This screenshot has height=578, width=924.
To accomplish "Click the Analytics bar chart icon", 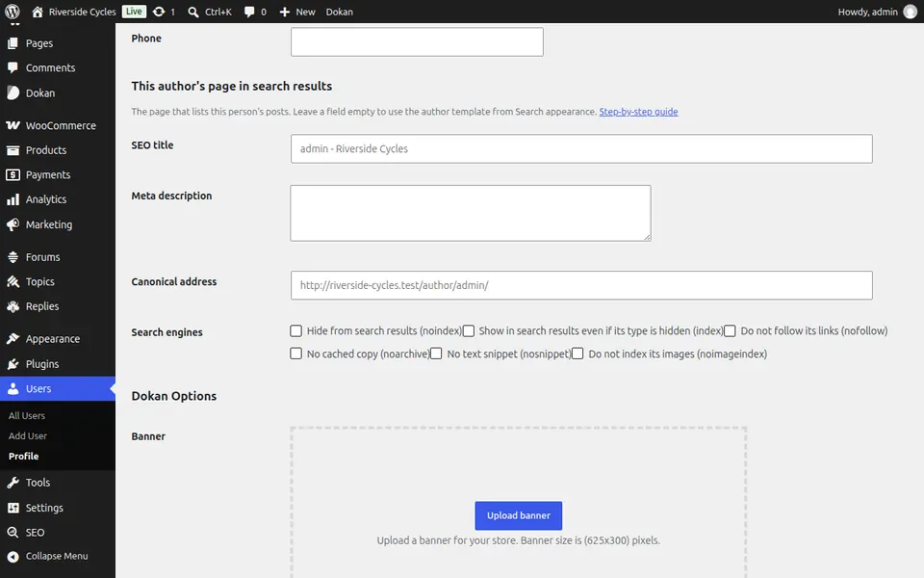I will (x=13, y=200).
